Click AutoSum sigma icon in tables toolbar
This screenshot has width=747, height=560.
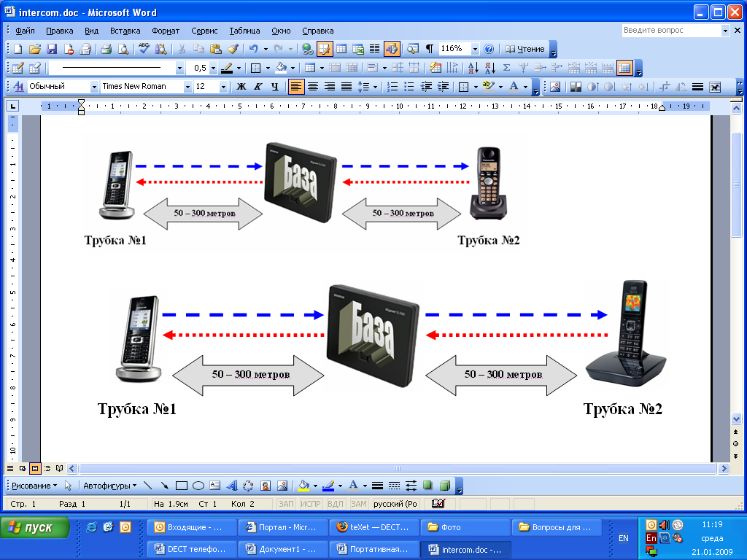pos(507,68)
